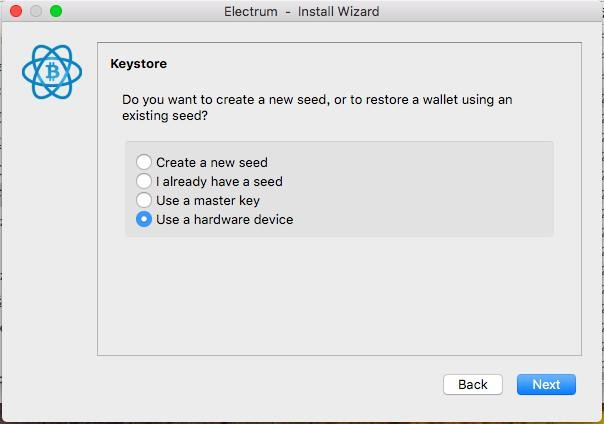Click the seed question paragraph text
Viewport: 604px width, 424px height.
[x=317, y=107]
